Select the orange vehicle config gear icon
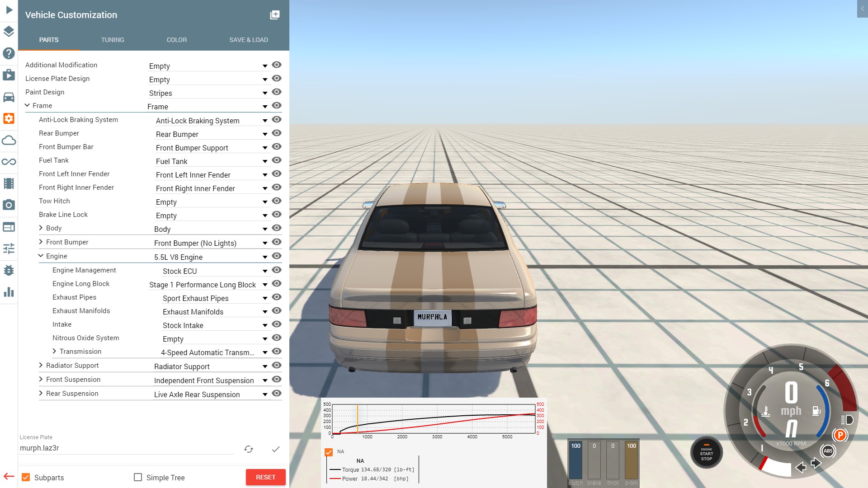This screenshot has height=488, width=868. [x=9, y=118]
